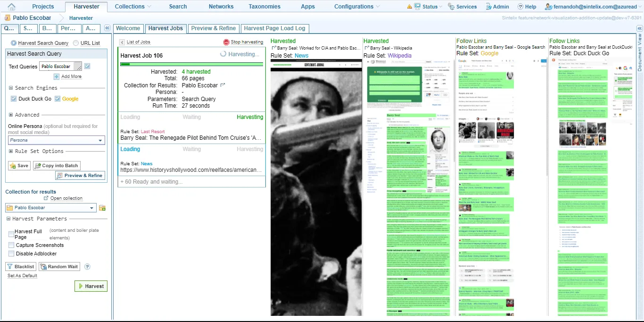This screenshot has width=644, height=322.
Task: Expand the Advanced section
Action: click(11, 115)
